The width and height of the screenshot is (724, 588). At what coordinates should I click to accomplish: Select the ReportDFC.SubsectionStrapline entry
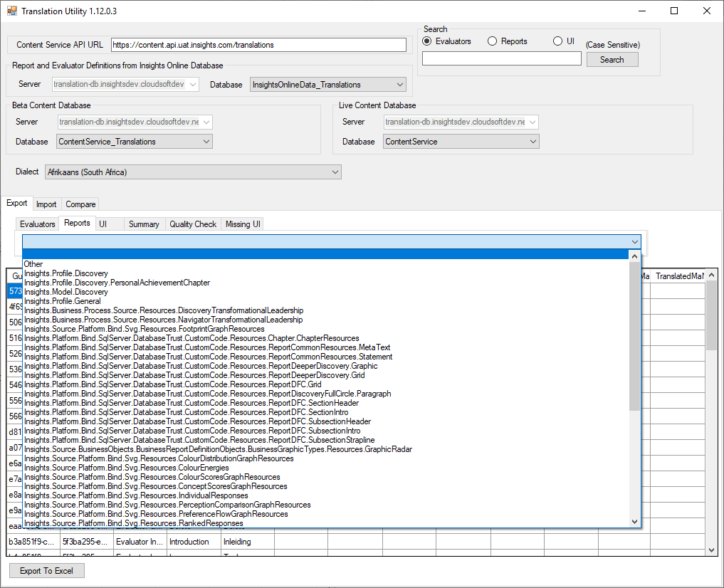point(325,439)
